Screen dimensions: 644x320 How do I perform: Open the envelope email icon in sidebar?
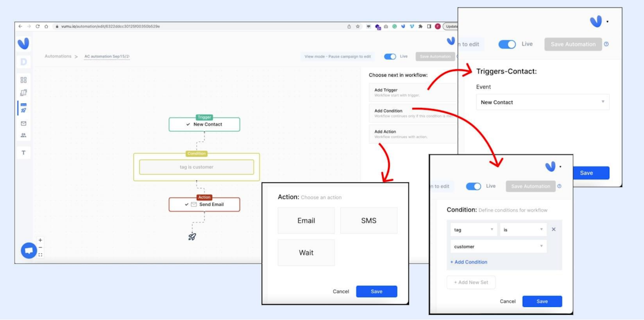[x=23, y=123]
